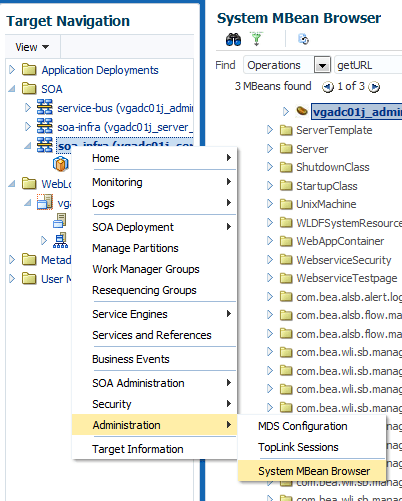Open the Monitoring submenu
The image size is (402, 501).
click(x=154, y=182)
